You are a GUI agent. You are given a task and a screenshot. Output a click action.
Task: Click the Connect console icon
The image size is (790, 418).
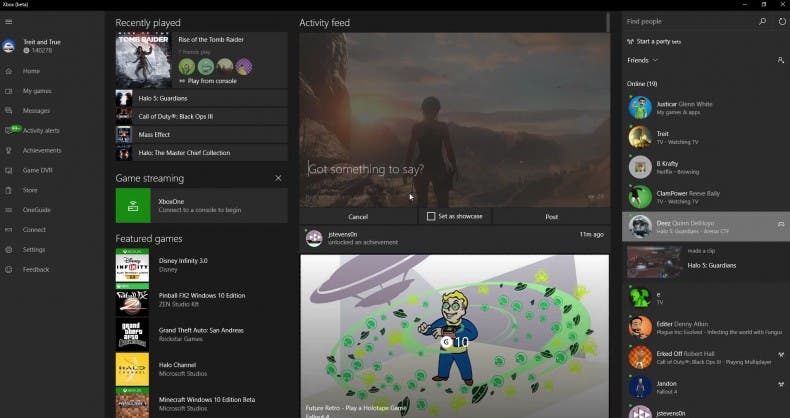click(x=9, y=230)
